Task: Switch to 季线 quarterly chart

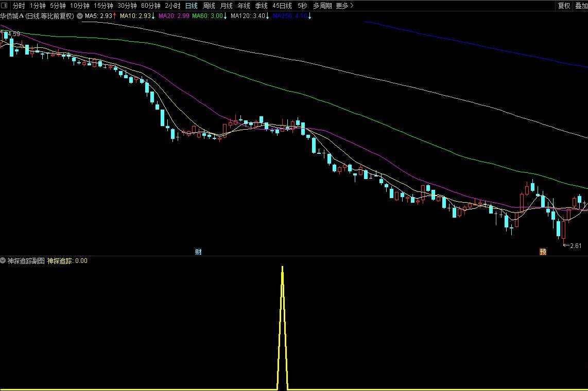Action: (262, 6)
